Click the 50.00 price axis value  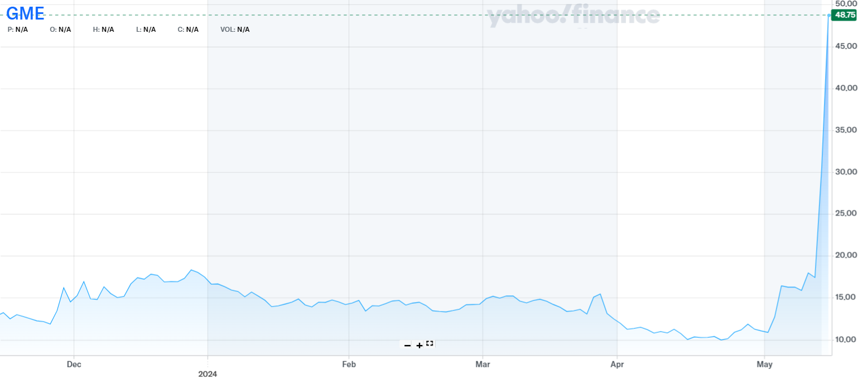click(x=846, y=4)
